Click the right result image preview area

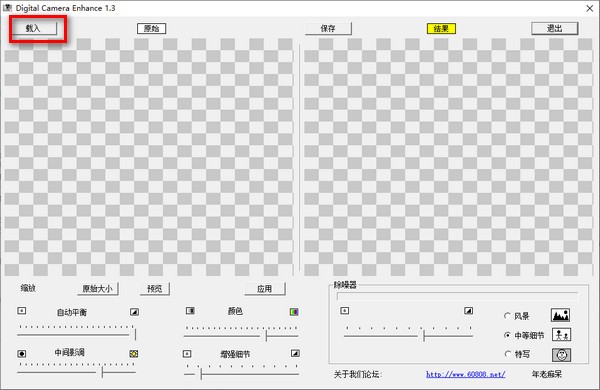coord(448,157)
